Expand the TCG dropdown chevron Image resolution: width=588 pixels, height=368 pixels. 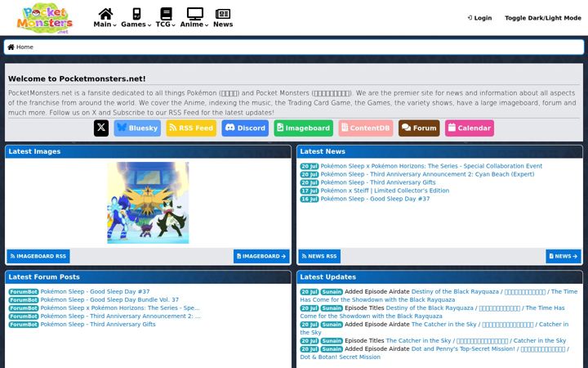coord(174,25)
